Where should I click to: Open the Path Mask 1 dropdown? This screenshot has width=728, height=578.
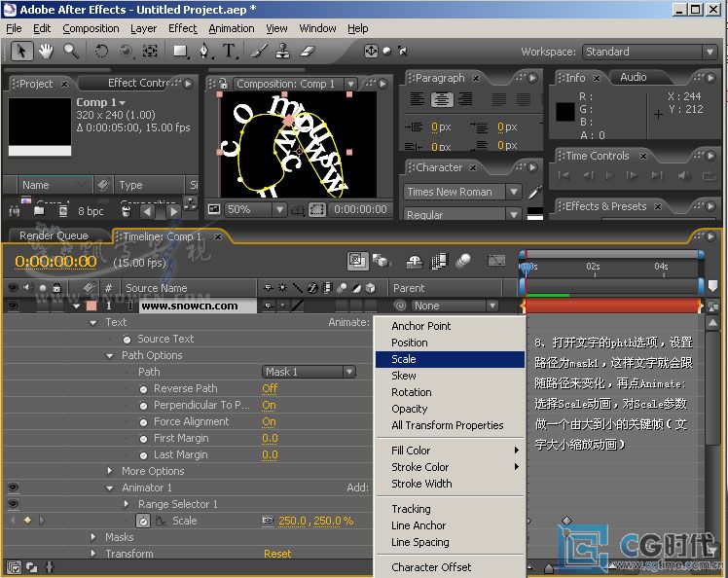[309, 372]
